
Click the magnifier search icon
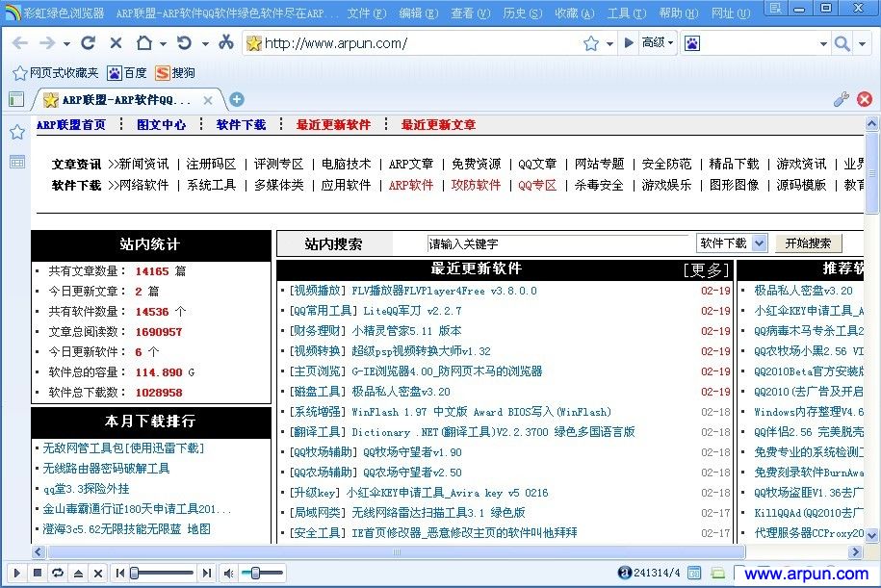(x=842, y=43)
